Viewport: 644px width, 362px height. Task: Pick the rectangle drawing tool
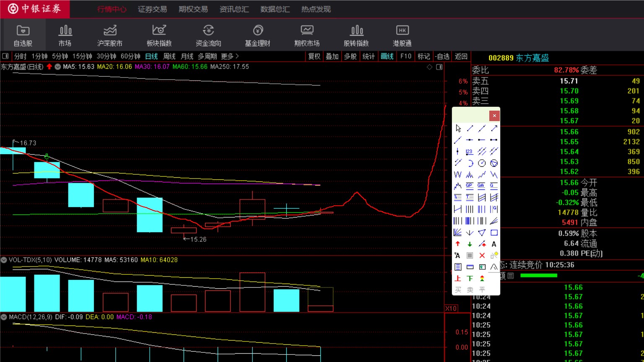point(494,233)
